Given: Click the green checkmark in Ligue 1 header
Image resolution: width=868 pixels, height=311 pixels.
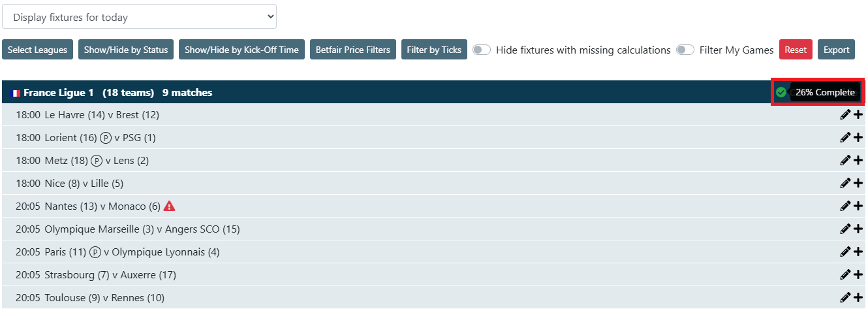Looking at the screenshot, I should (781, 93).
